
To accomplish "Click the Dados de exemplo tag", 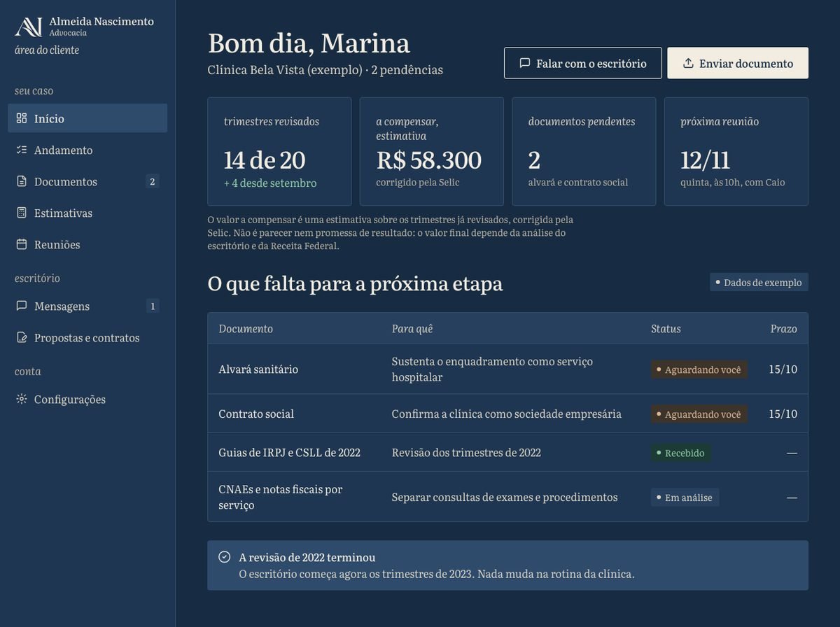I will (759, 282).
